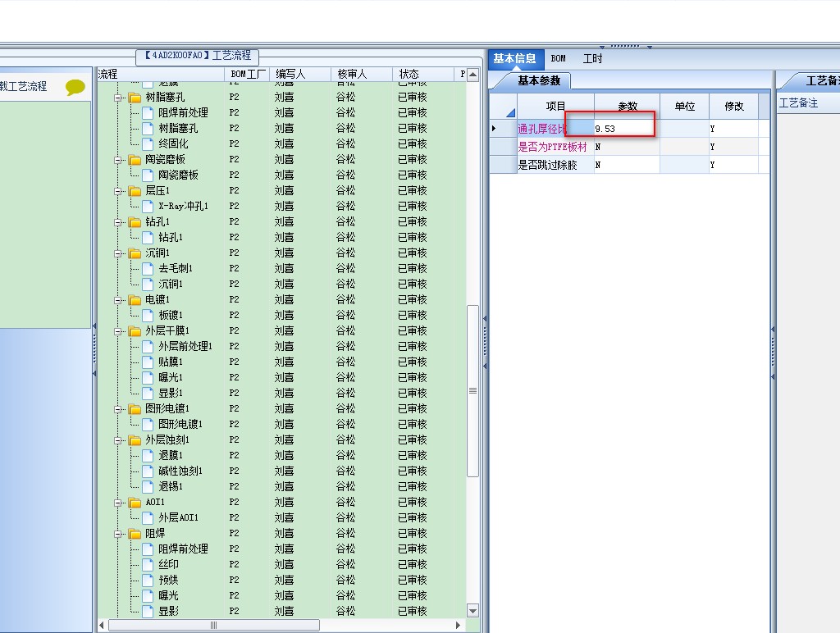Click the folder icon of 钻孔1
The width and height of the screenshot is (840, 633).
click(135, 221)
